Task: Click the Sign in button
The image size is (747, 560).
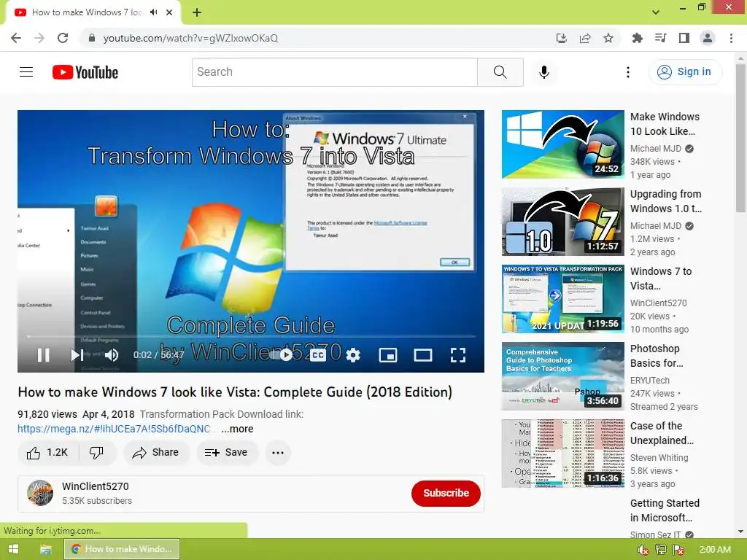Action: point(685,72)
